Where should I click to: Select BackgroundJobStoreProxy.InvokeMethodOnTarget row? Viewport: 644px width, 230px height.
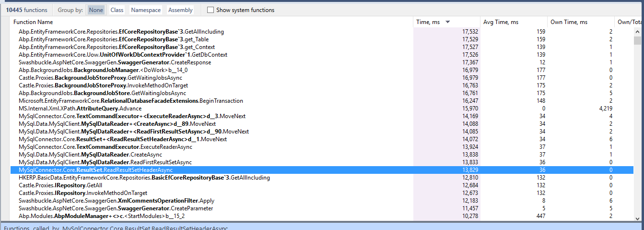(x=322, y=85)
